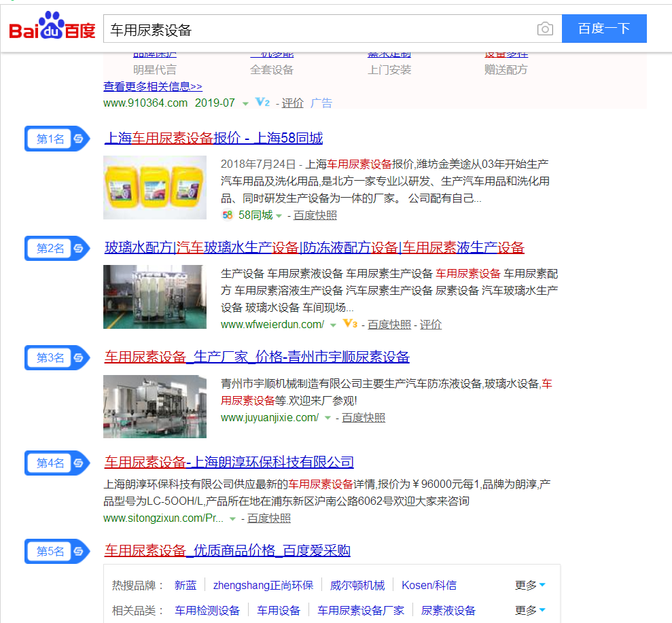Image resolution: width=672 pixels, height=623 pixels.
Task: Click 明星代言 ad caption text
Action: (x=155, y=70)
